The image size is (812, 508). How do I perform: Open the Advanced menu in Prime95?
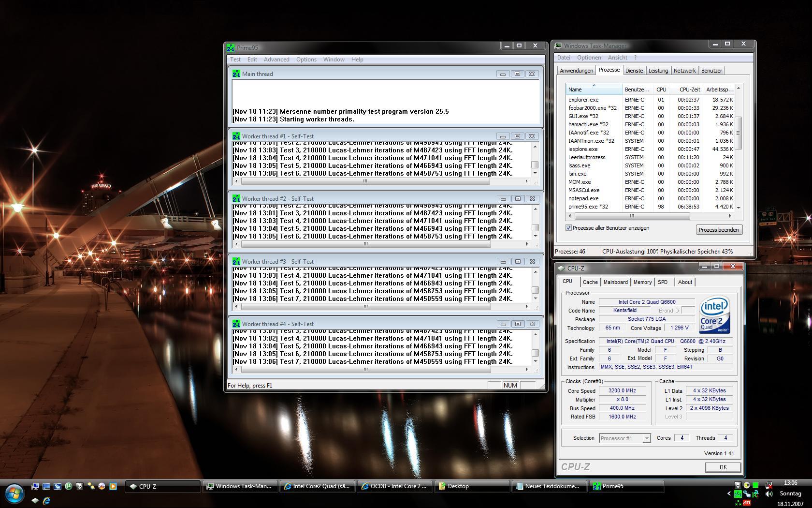pos(276,60)
